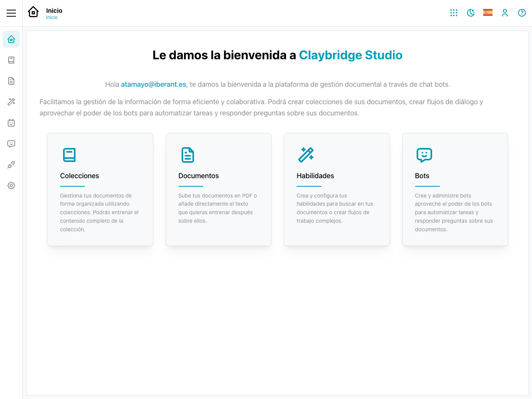This screenshot has width=532, height=399.
Task: Click the bold Inicio page title
Action: click(54, 10)
